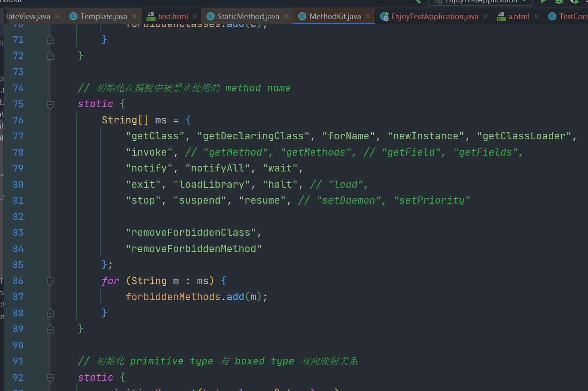Open the test.html tab
This screenshot has width=588, height=391.
[173, 16]
